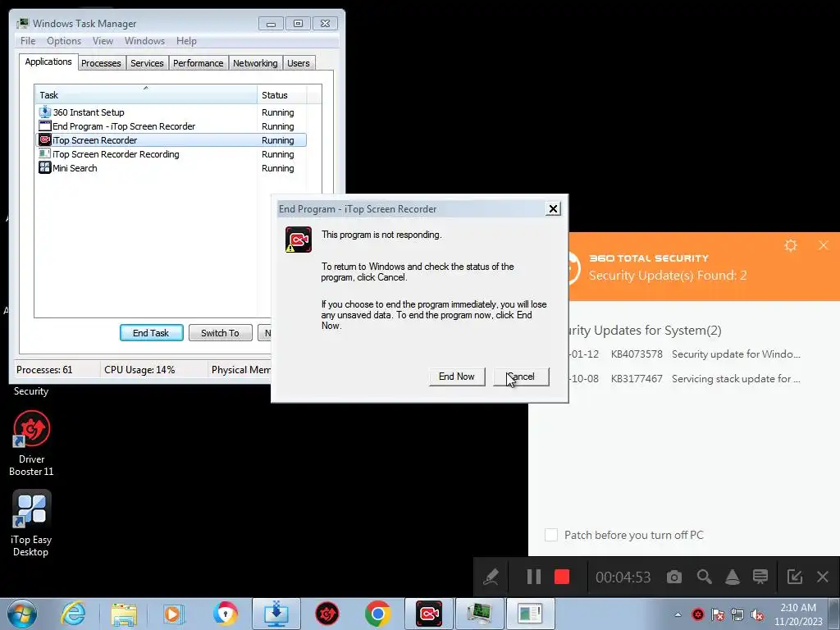Click the recorder comment bubble icon
Image resolution: width=840 pixels, height=630 pixels.
(760, 577)
